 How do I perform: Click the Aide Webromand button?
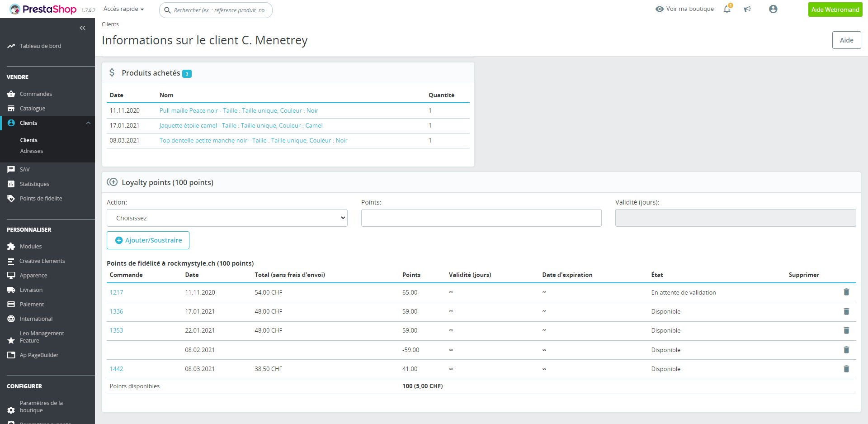tap(835, 10)
